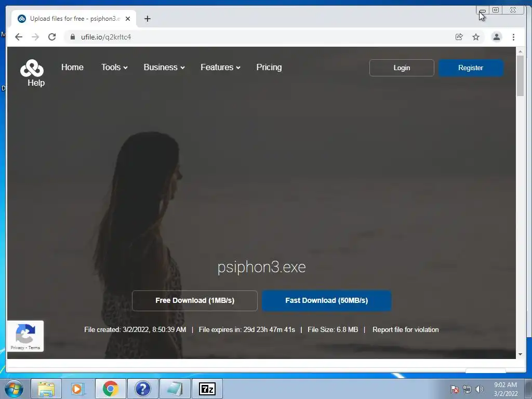
Task: Go back with the browser back arrow
Action: [x=19, y=37]
